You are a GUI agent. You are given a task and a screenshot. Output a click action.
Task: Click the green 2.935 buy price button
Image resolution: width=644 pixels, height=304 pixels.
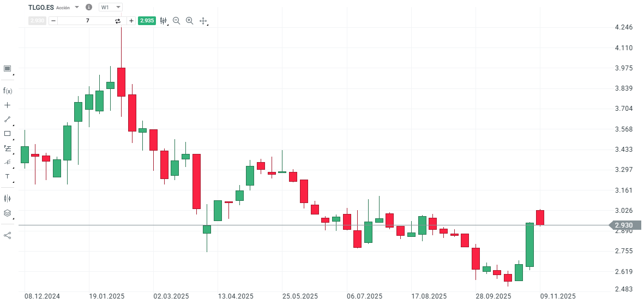(x=147, y=21)
